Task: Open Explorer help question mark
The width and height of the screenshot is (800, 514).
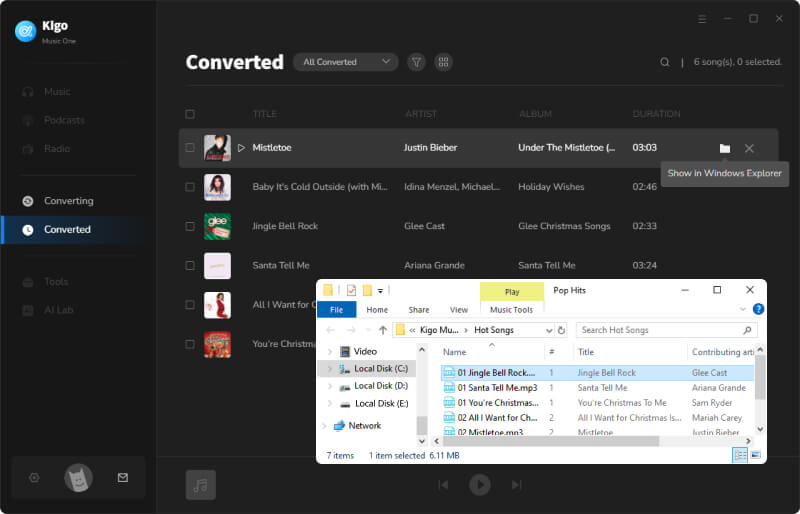Action: click(758, 309)
